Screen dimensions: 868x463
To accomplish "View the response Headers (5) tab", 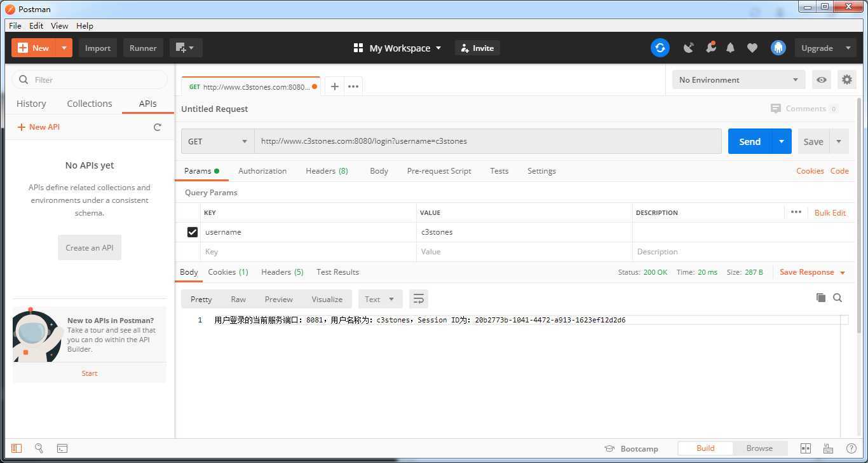I will pyautogui.click(x=282, y=272).
